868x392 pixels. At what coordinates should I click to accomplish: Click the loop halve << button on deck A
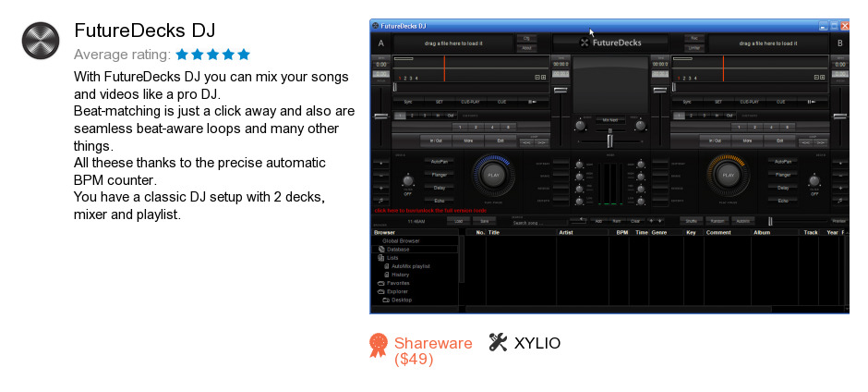coord(526,142)
